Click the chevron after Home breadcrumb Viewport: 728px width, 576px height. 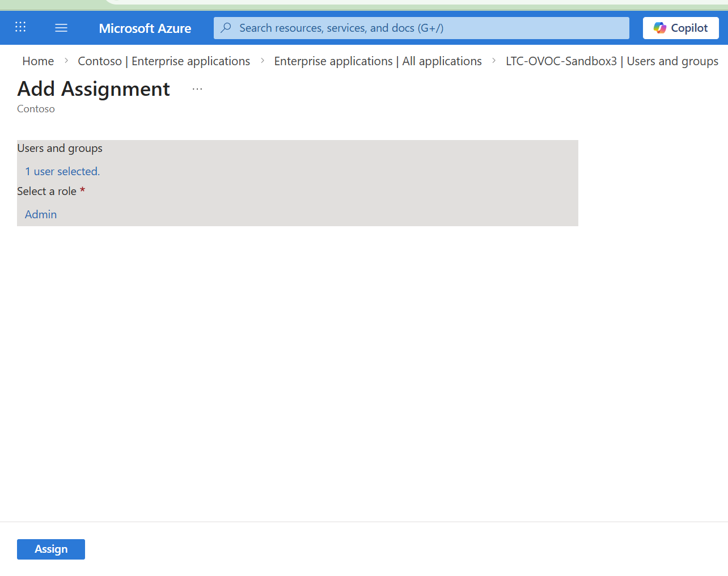(66, 61)
